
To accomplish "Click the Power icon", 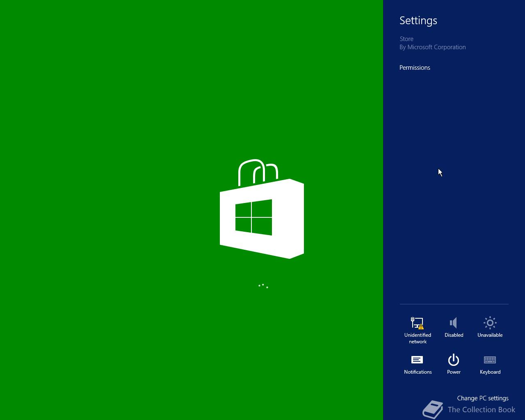I will pos(454,360).
